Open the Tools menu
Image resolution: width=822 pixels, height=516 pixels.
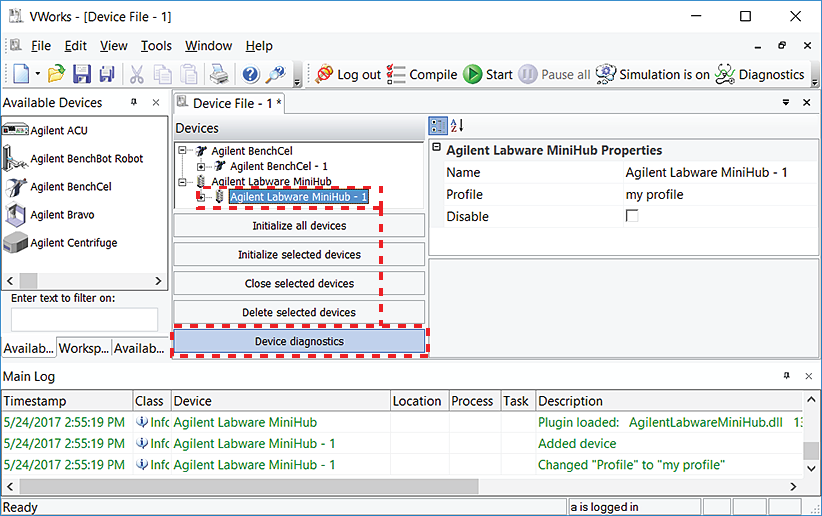click(x=155, y=46)
